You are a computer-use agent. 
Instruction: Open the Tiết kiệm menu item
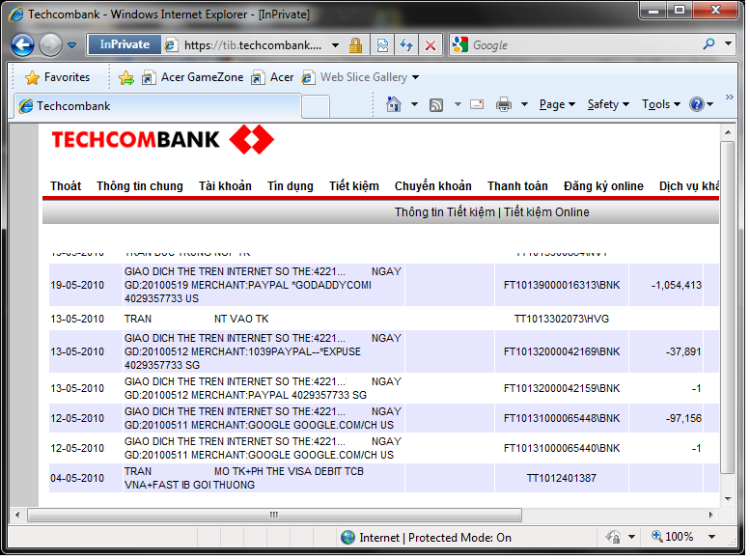pos(354,185)
